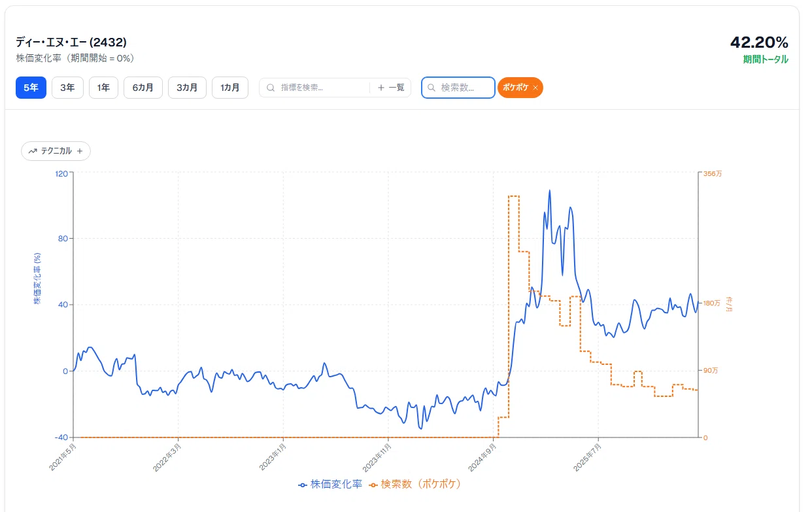The width and height of the screenshot is (812, 512).
Task: Switch to the 3年 time range
Action: point(67,88)
